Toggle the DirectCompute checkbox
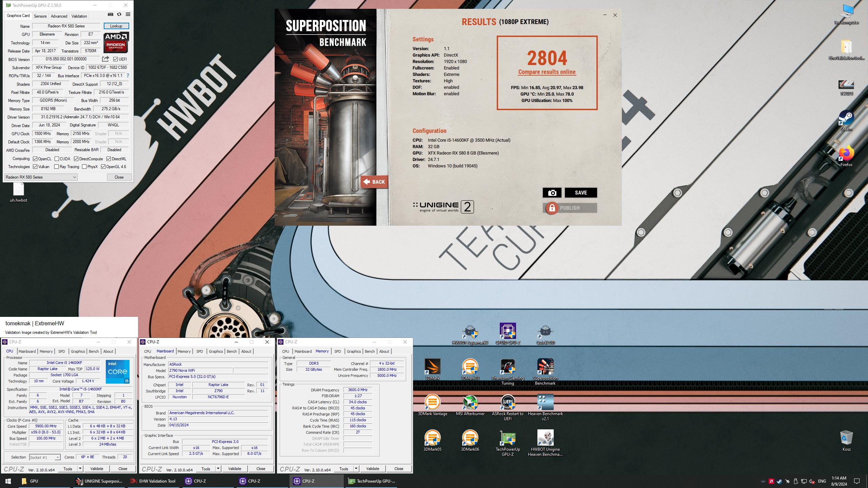 76,159
